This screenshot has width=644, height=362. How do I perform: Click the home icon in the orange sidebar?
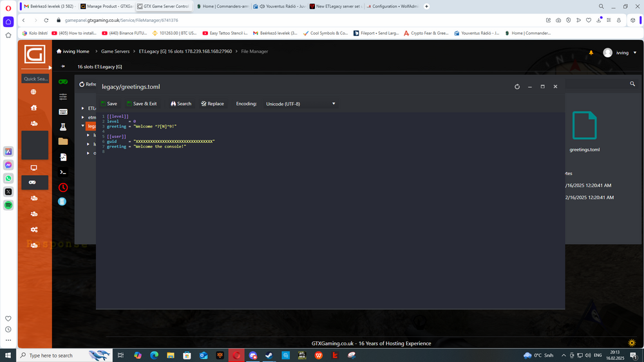[x=33, y=108]
